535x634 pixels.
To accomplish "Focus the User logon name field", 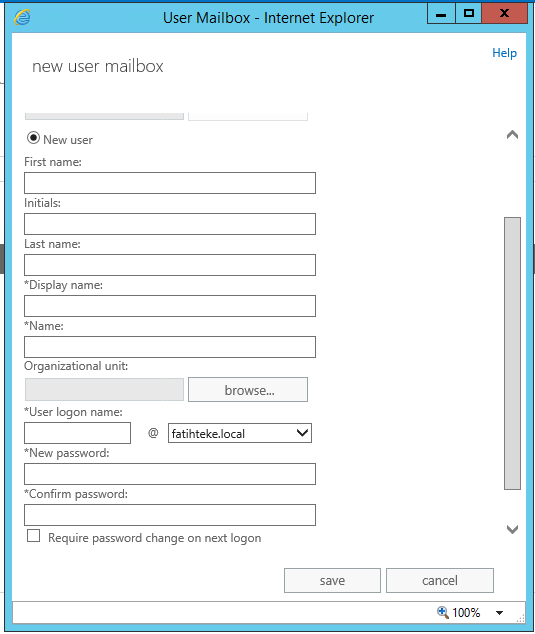I will coord(78,433).
